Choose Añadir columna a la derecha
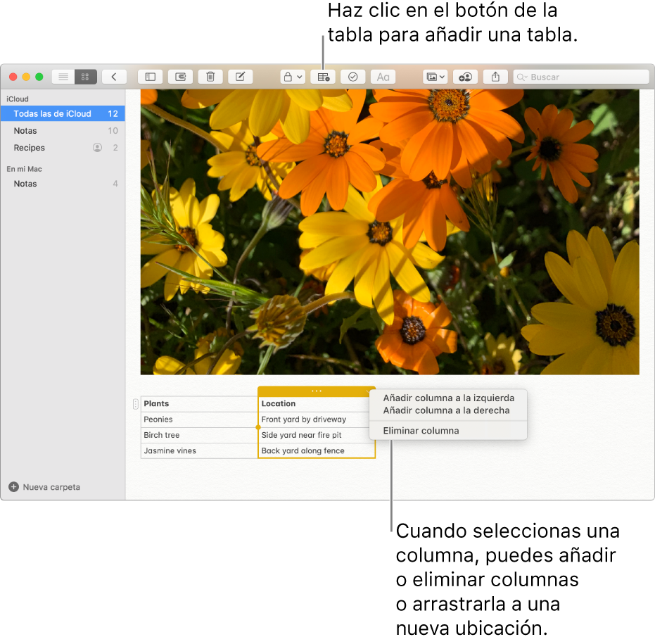The width and height of the screenshot is (655, 644). coord(446,410)
